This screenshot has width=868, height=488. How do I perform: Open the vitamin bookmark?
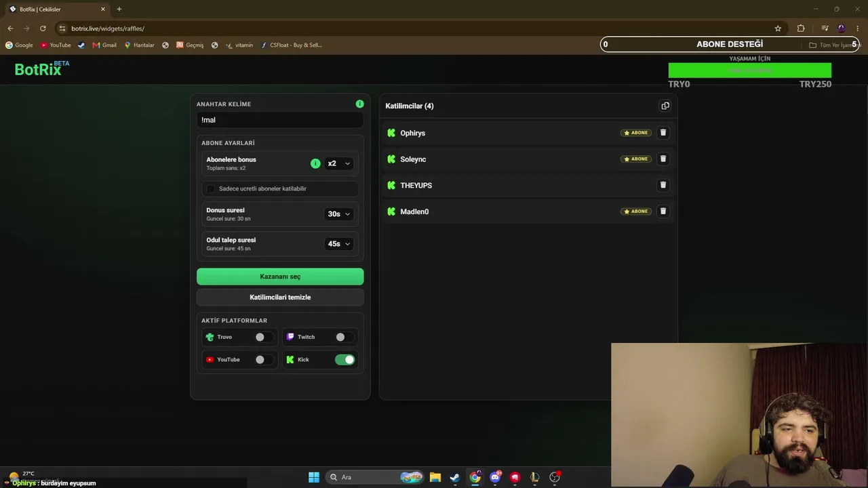tap(239, 45)
